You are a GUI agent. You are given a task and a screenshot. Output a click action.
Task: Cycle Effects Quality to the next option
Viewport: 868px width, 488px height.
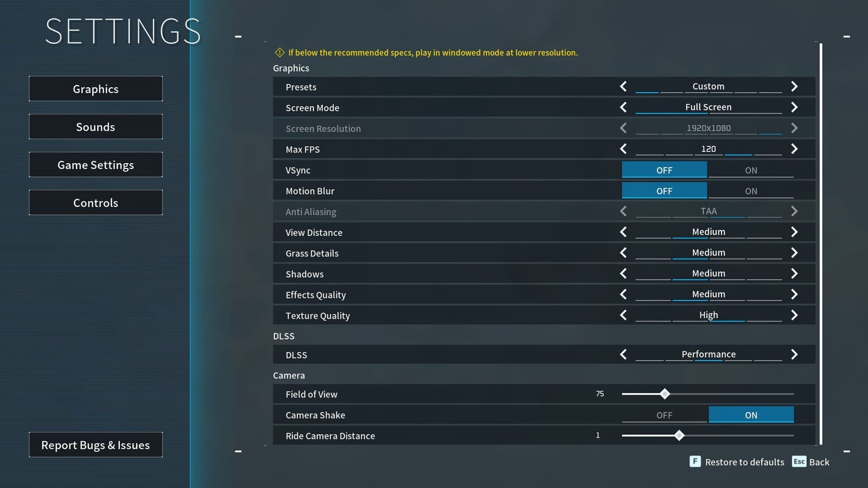click(x=794, y=294)
